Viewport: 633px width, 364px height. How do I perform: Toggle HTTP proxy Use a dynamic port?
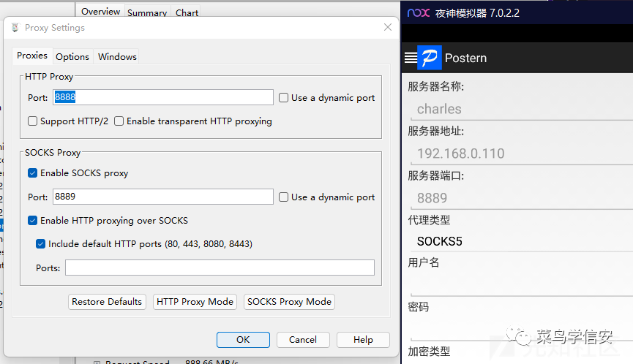[283, 97]
